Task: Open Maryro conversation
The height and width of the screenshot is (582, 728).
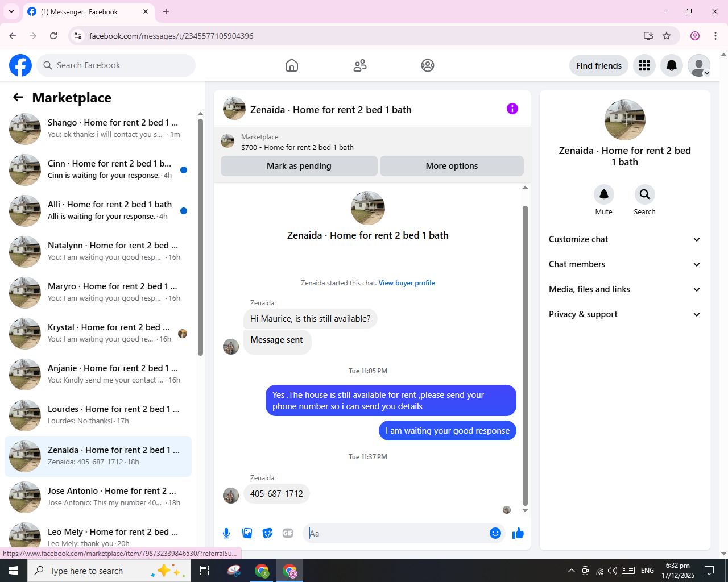Action: tap(98, 293)
